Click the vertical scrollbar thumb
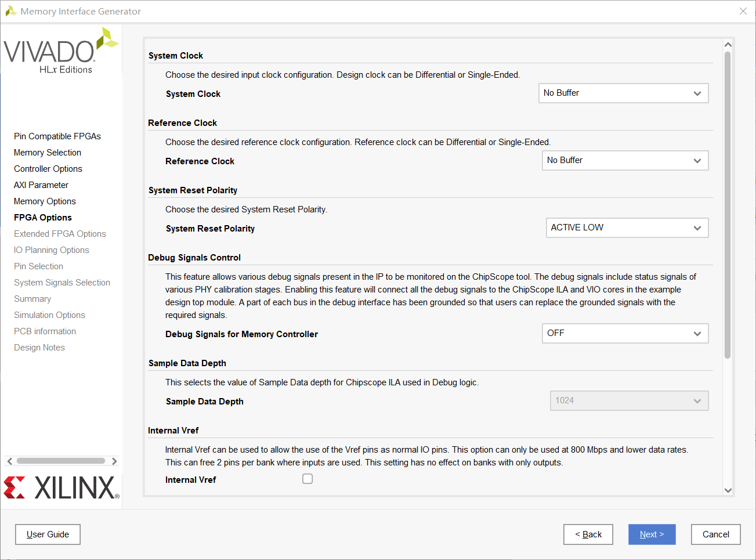 coord(728,205)
